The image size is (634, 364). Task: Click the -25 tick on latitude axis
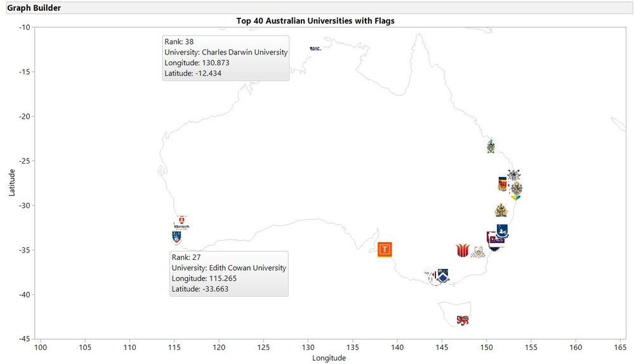click(25, 161)
